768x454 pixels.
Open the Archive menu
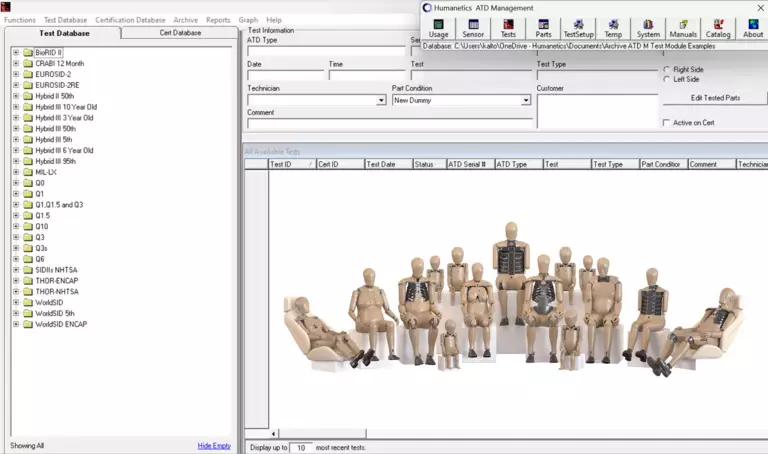[x=186, y=20]
